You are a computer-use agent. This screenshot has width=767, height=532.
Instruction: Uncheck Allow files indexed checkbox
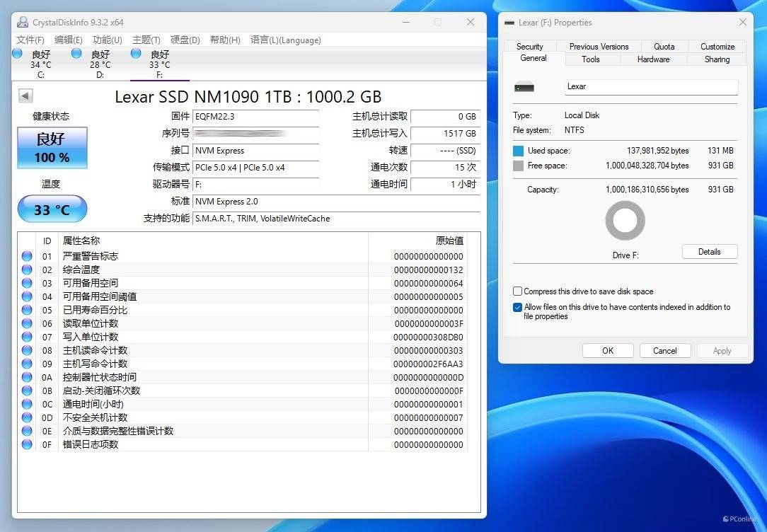[517, 307]
